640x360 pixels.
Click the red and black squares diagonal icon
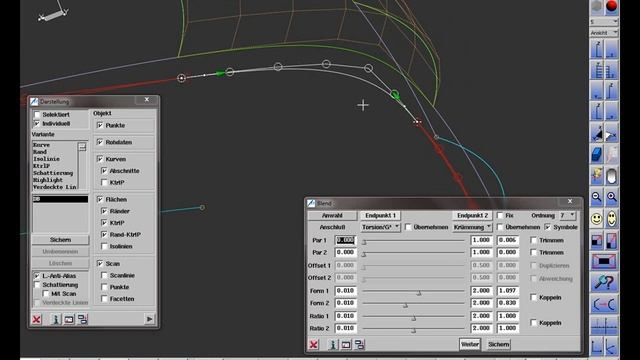click(597, 241)
